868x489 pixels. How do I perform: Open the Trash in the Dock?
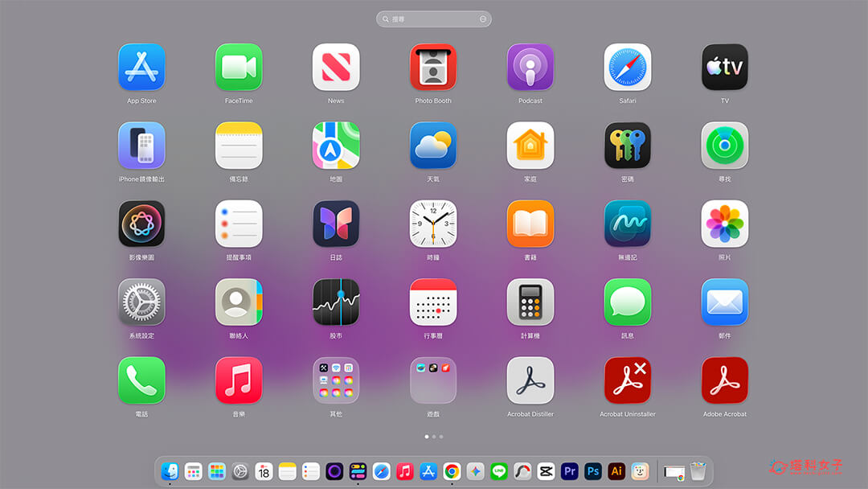point(698,471)
